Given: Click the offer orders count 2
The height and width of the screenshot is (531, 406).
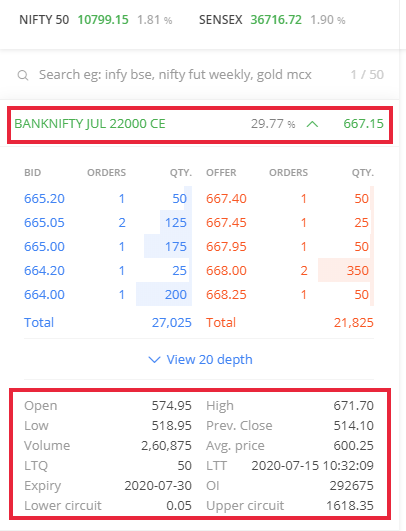Looking at the screenshot, I should click(x=304, y=271).
